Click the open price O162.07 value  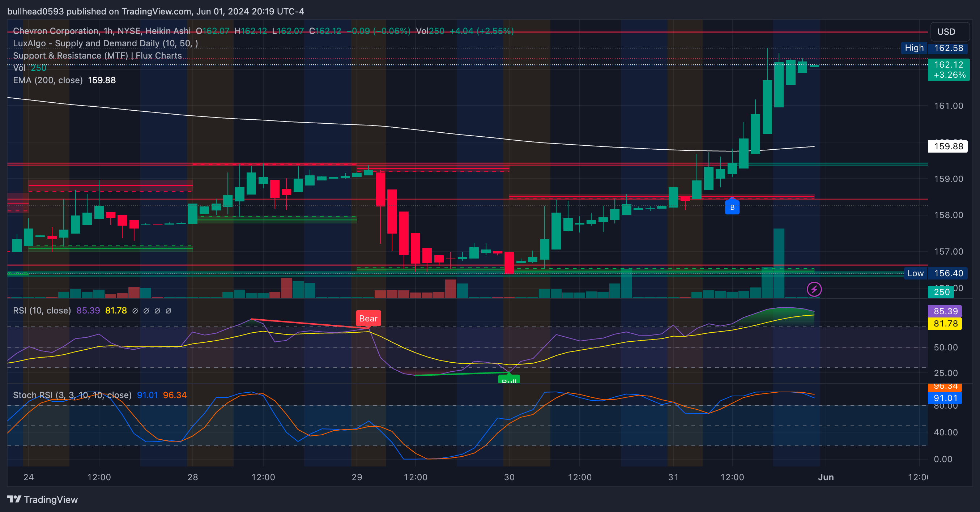(x=213, y=31)
